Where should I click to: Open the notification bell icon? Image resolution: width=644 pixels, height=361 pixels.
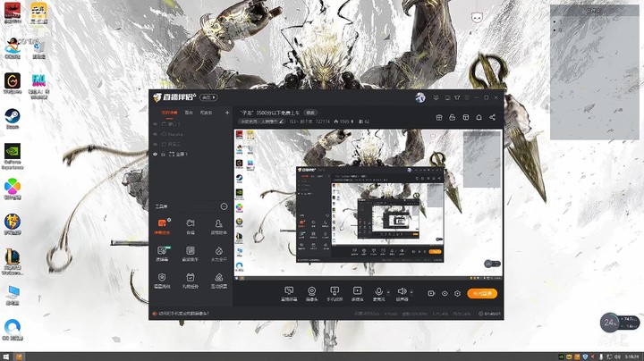tap(479, 117)
